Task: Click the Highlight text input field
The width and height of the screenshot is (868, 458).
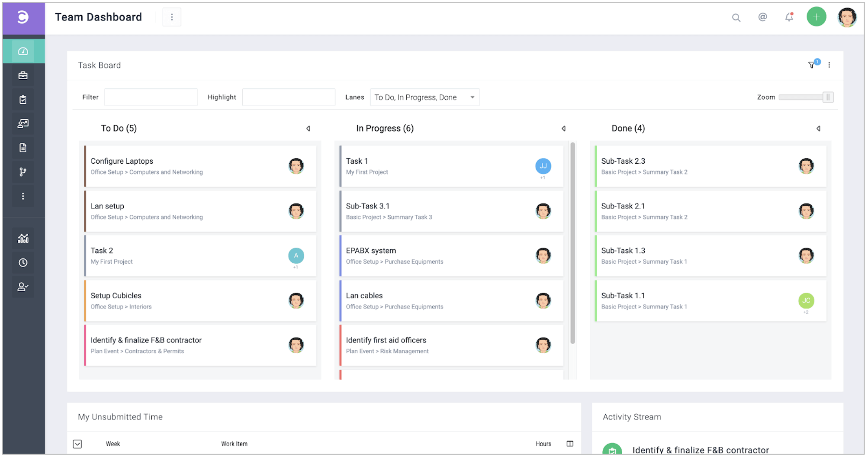Action: (x=289, y=97)
